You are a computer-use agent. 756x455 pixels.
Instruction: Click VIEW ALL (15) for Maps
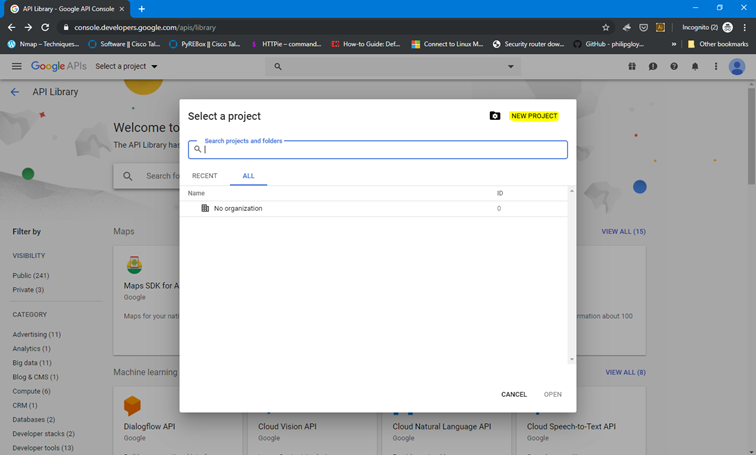[623, 232]
